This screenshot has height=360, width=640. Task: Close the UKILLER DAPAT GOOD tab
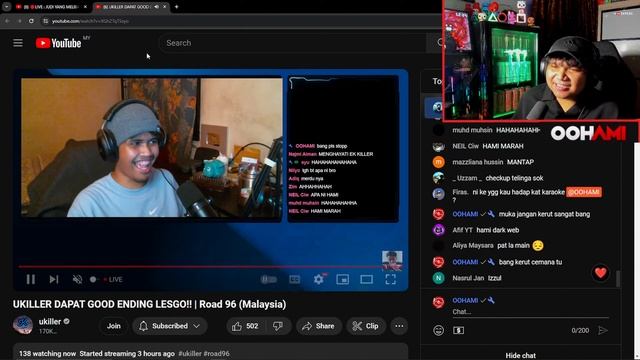pos(164,7)
